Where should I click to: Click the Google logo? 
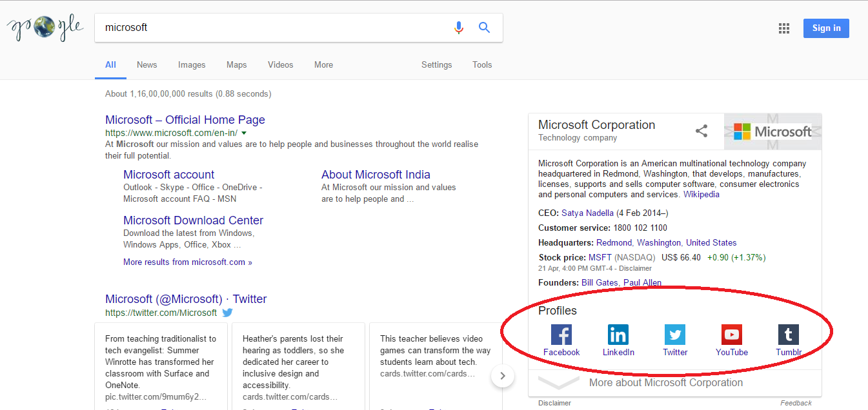coord(45,28)
